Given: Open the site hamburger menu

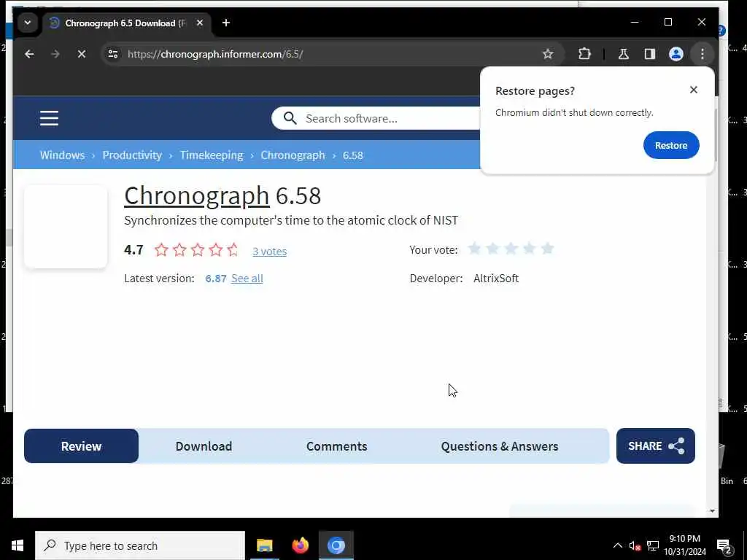Looking at the screenshot, I should pos(49,118).
